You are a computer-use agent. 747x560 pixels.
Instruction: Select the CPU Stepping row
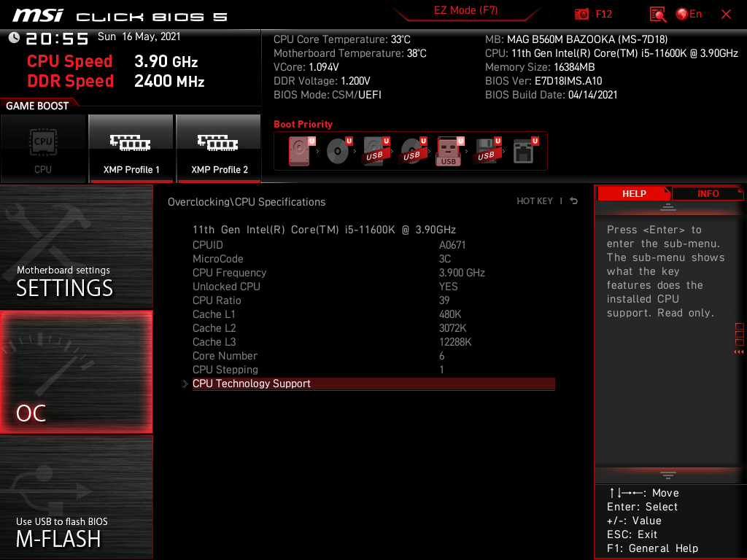point(373,370)
